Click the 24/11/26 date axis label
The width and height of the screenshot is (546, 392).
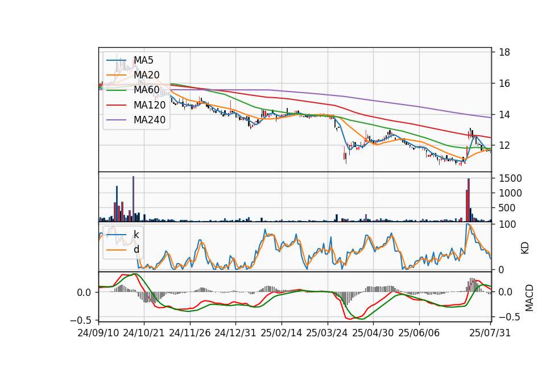click(x=190, y=333)
